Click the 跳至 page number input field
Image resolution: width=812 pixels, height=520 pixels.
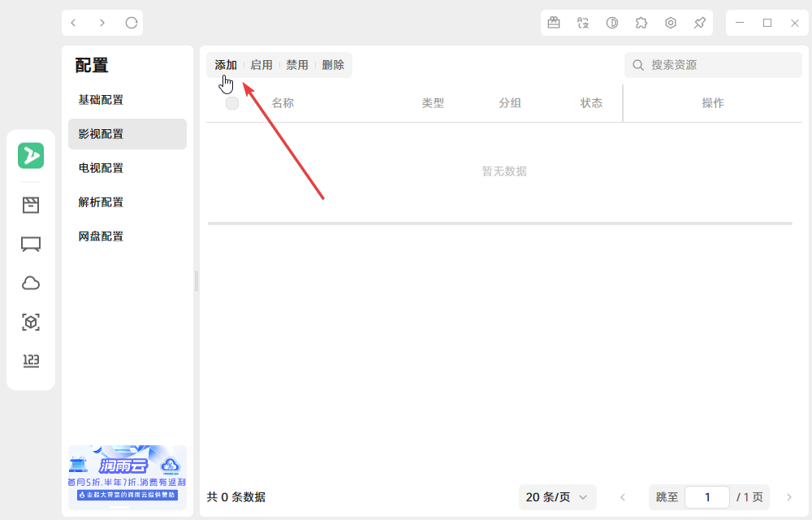706,496
